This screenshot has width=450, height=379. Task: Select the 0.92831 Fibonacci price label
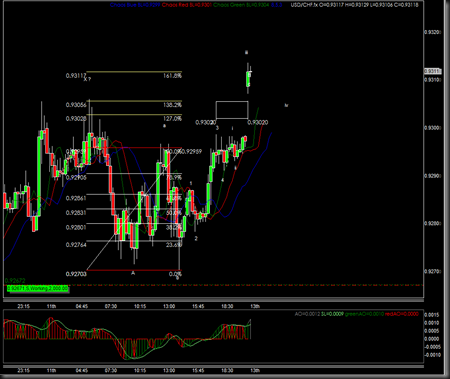coord(76,213)
